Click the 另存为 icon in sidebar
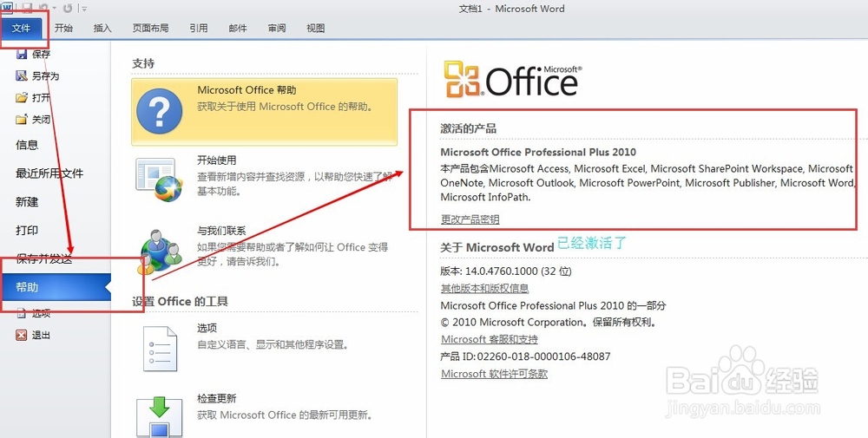868x438 pixels. point(22,75)
